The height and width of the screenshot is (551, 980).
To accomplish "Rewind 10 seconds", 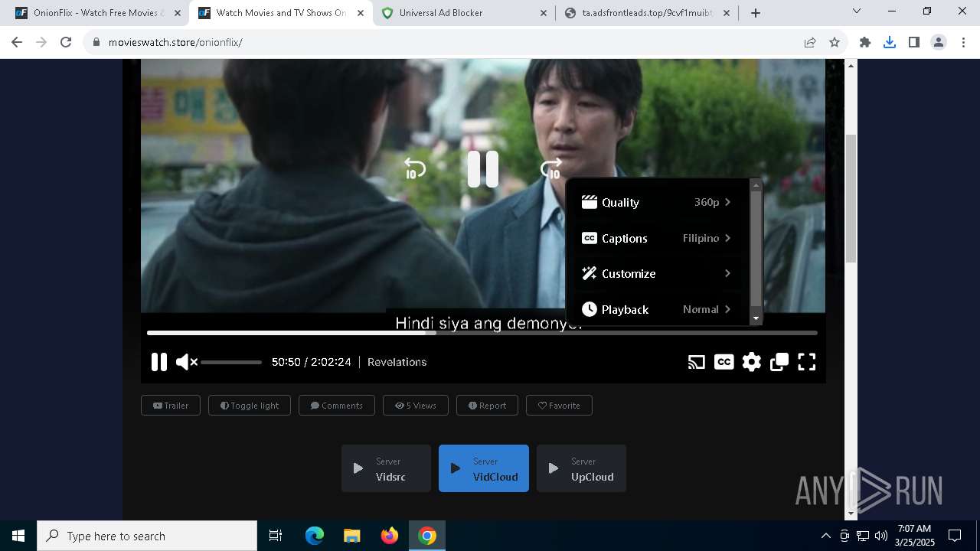I will coord(414,169).
